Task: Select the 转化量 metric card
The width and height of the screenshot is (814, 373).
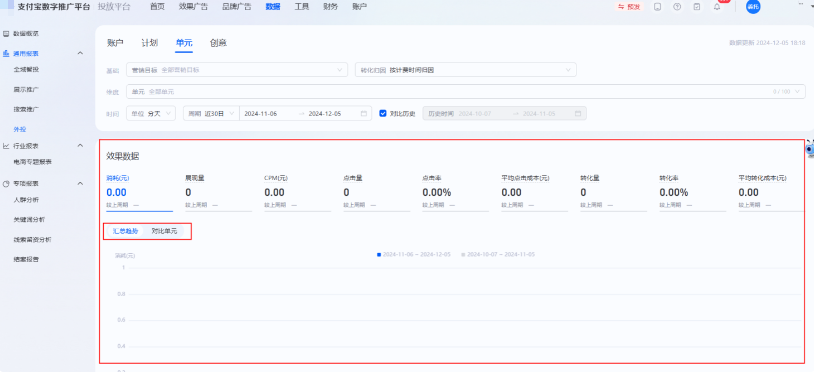Action: pos(614,194)
